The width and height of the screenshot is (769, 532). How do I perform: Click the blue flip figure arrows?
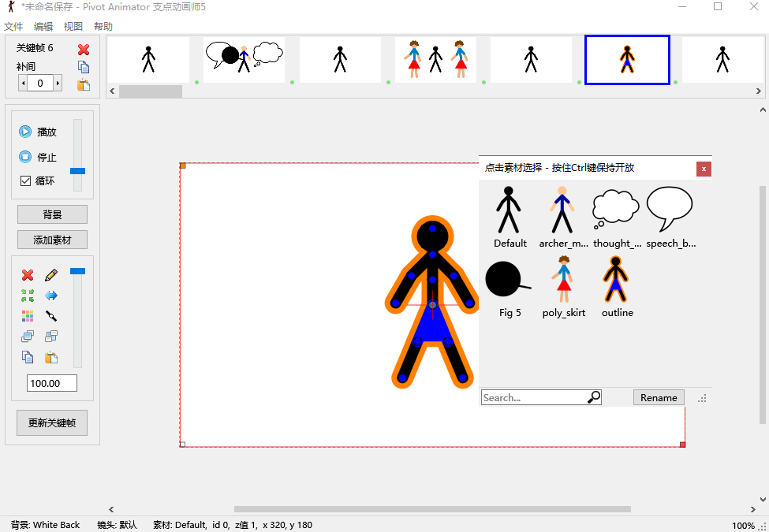tap(51, 296)
